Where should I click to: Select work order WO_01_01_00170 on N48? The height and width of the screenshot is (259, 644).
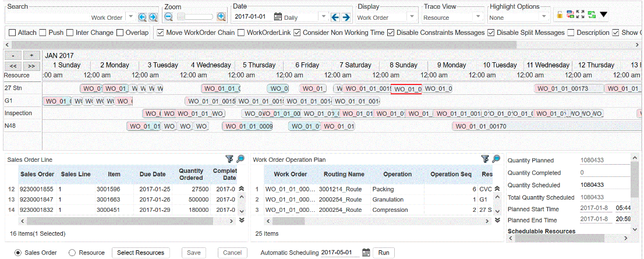pyautogui.click(x=546, y=126)
